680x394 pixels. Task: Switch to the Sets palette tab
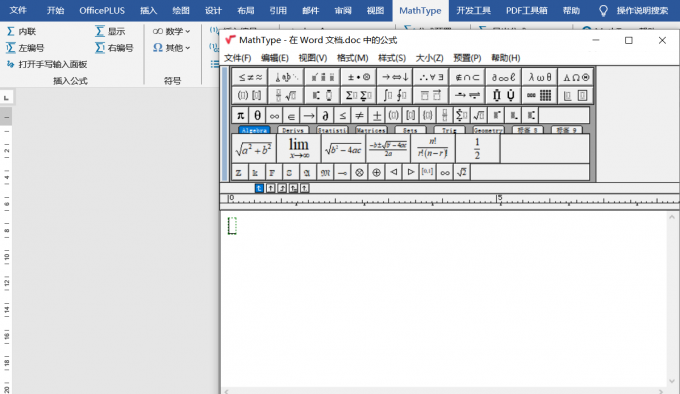coord(410,130)
